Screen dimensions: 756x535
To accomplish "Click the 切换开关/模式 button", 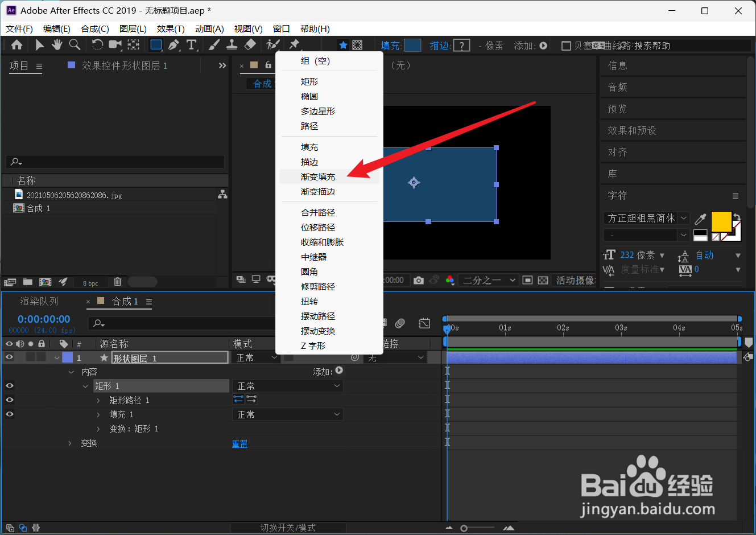I will point(288,528).
